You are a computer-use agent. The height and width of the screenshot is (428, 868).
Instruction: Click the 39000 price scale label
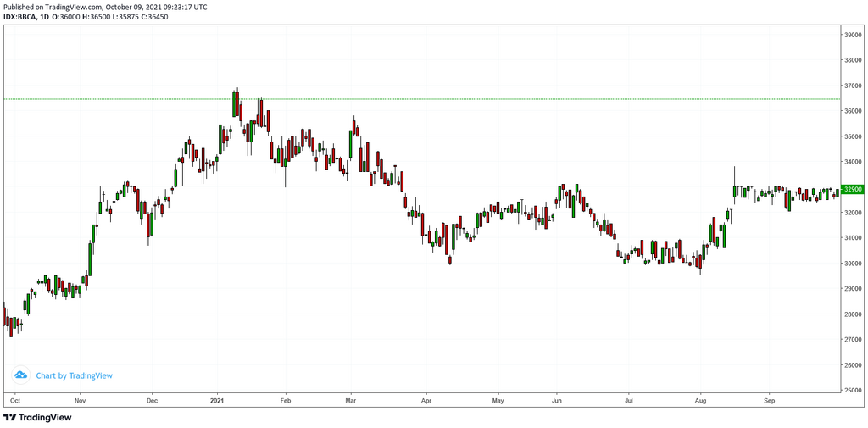(852, 35)
